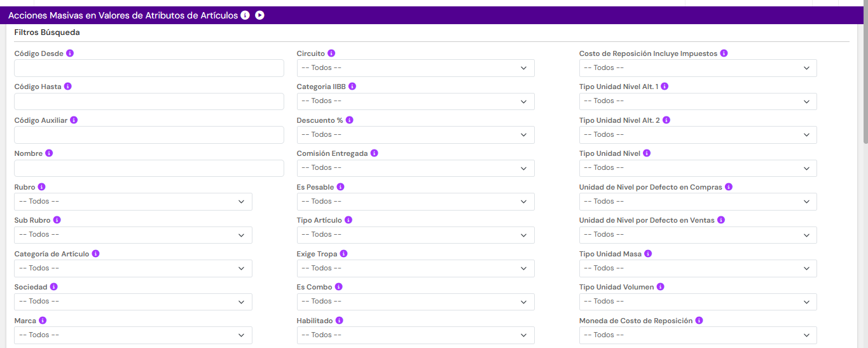
Task: Focus the Nombre input field
Action: coord(149,168)
